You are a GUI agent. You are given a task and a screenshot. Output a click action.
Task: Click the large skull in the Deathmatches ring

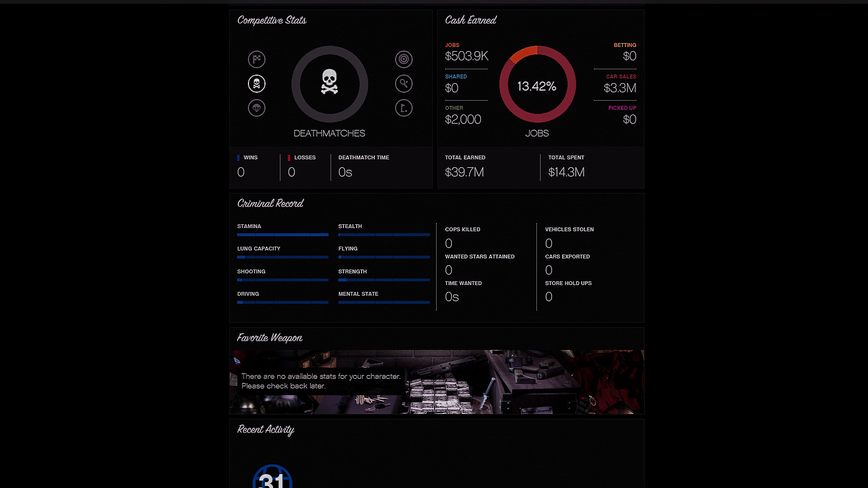[329, 82]
